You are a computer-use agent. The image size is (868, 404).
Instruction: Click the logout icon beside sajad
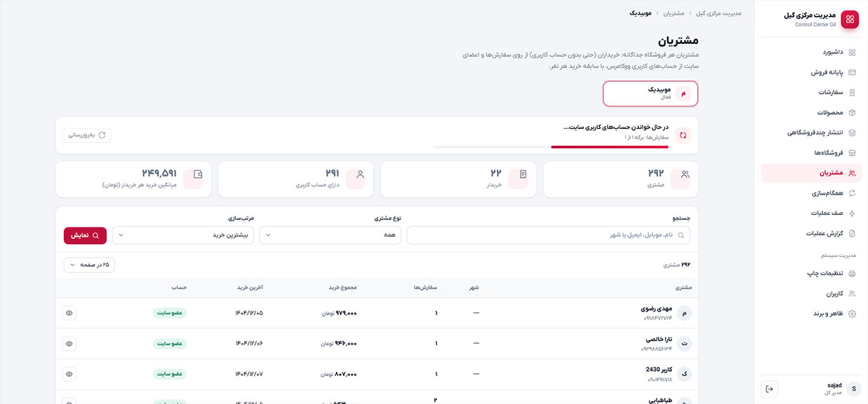click(x=769, y=389)
